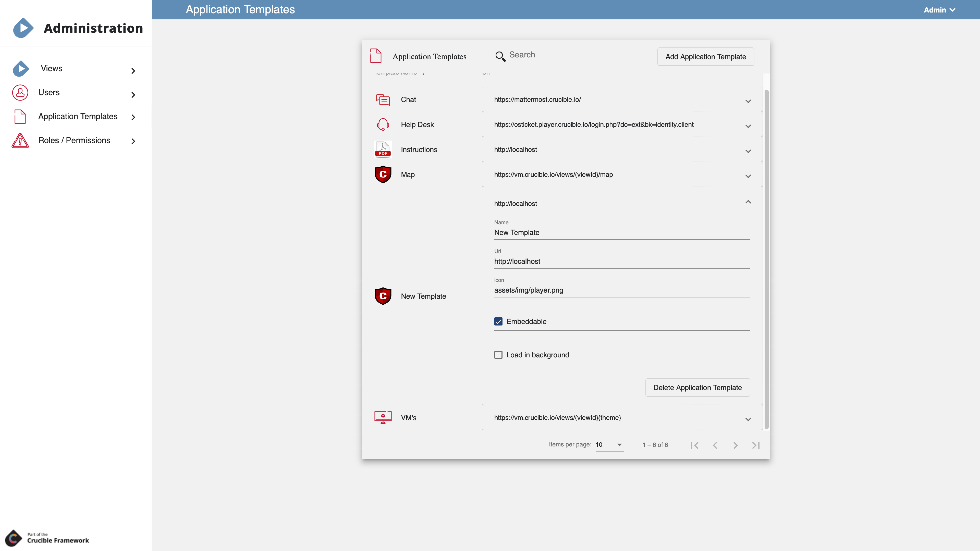The height and width of the screenshot is (551, 980).
Task: Enable Load in background
Action: tap(498, 354)
